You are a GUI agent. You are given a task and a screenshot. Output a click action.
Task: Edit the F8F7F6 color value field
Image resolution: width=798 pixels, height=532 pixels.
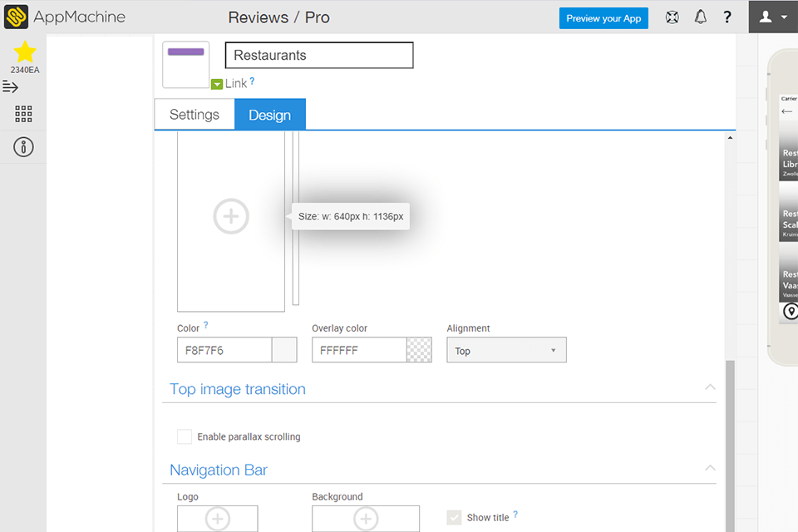tap(224, 350)
